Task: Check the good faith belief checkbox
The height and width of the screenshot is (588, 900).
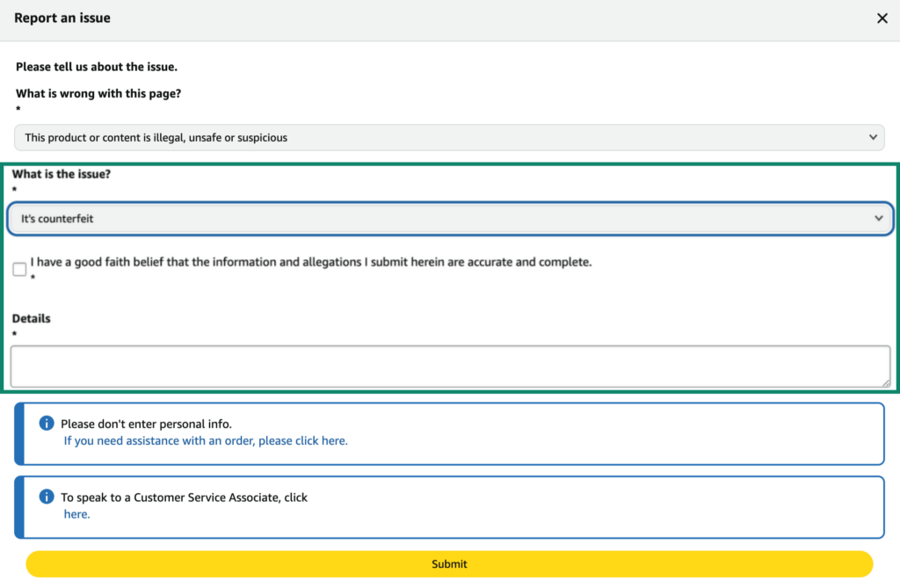Action: [19, 269]
